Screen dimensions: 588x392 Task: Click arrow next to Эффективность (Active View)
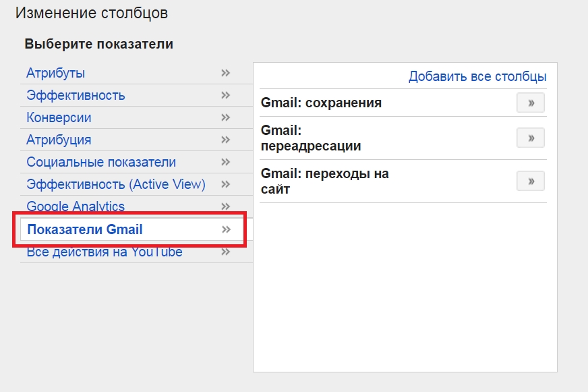pos(226,184)
